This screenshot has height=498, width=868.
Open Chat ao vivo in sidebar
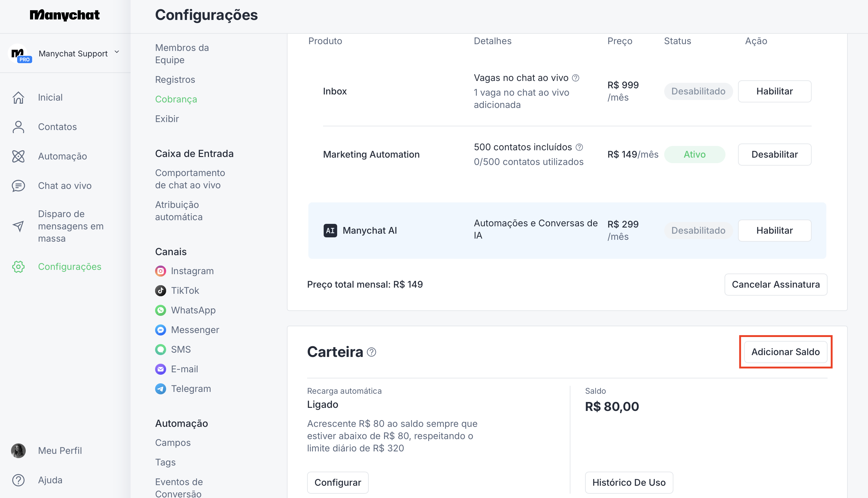coord(65,186)
